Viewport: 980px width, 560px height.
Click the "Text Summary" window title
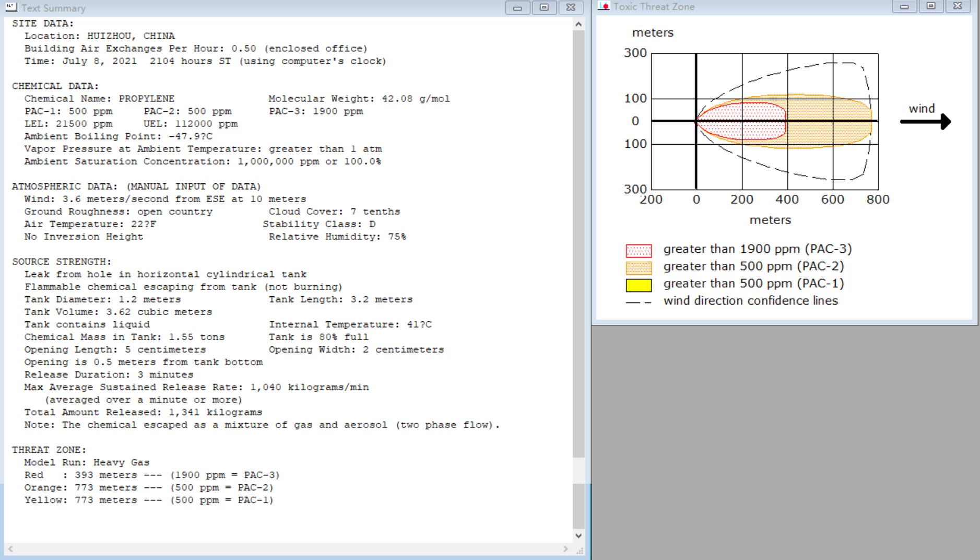tap(54, 8)
